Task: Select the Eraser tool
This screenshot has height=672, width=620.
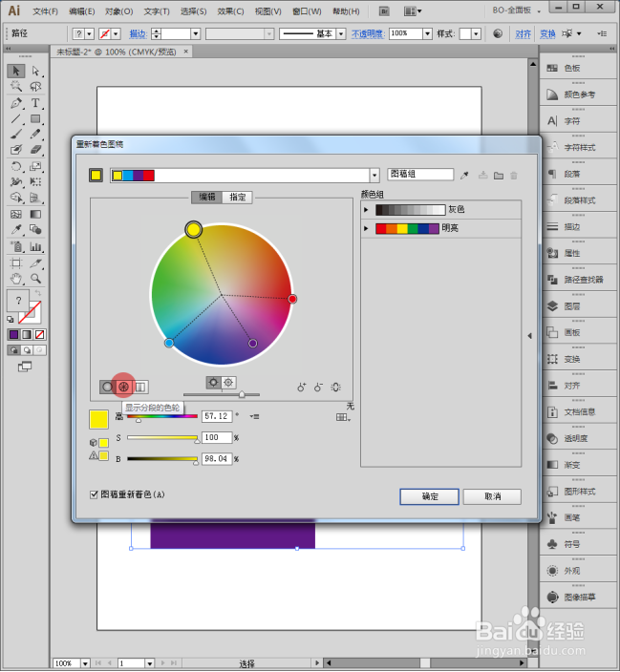Action: (x=35, y=150)
